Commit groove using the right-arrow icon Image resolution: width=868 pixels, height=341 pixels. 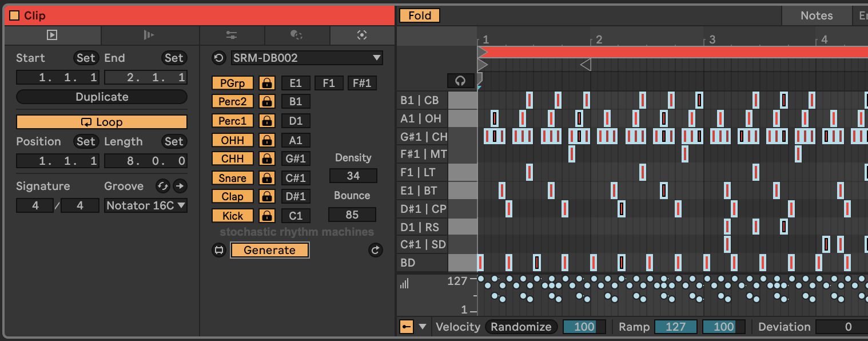(x=180, y=186)
